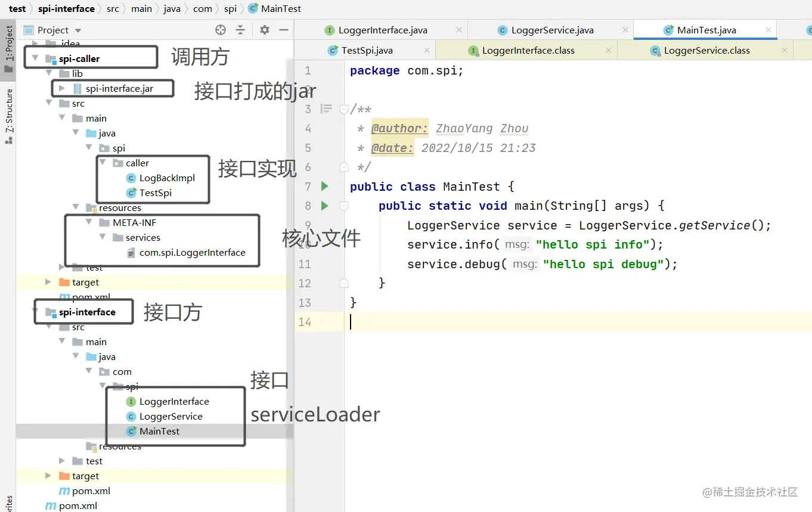
Task: Open Project panel settings gear
Action: (265, 30)
